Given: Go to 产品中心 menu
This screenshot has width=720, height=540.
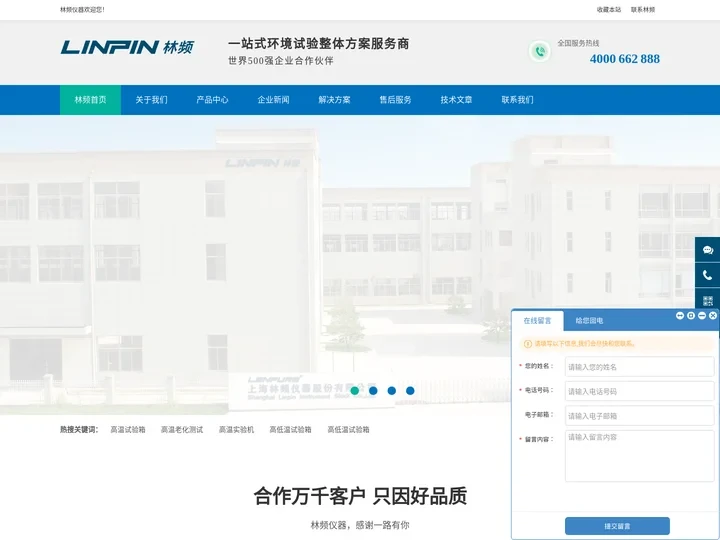Looking at the screenshot, I should pos(212,100).
